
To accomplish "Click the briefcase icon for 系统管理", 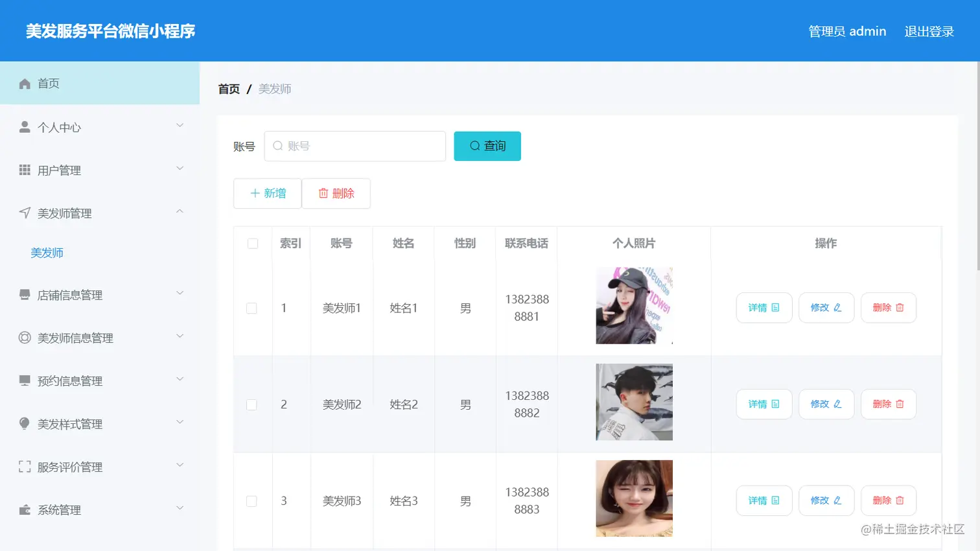I will (25, 510).
